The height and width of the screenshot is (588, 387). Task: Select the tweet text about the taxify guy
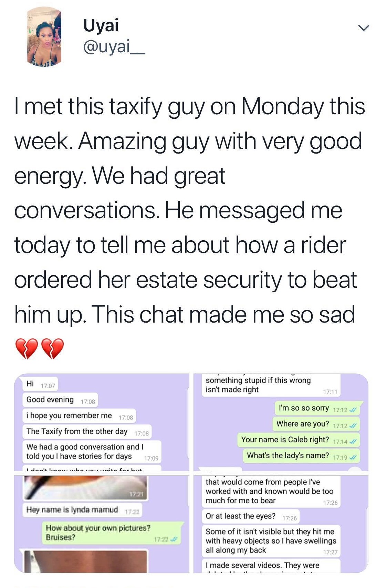(x=189, y=210)
